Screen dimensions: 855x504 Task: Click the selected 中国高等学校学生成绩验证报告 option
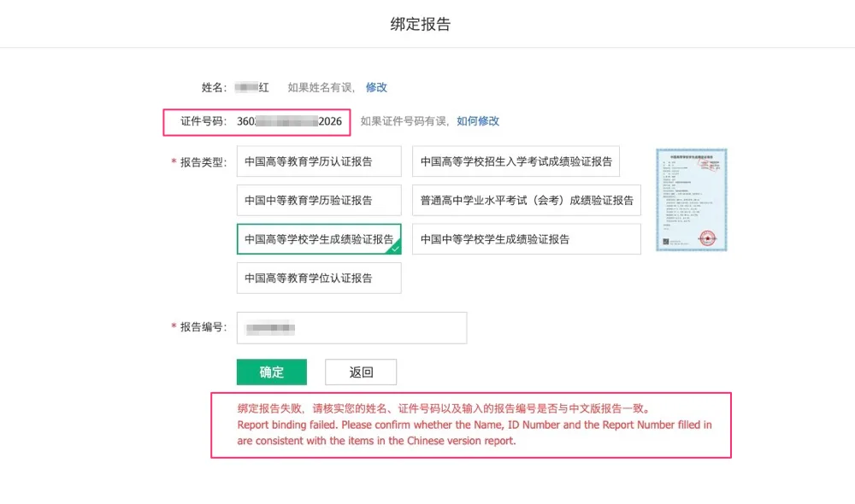(x=318, y=239)
